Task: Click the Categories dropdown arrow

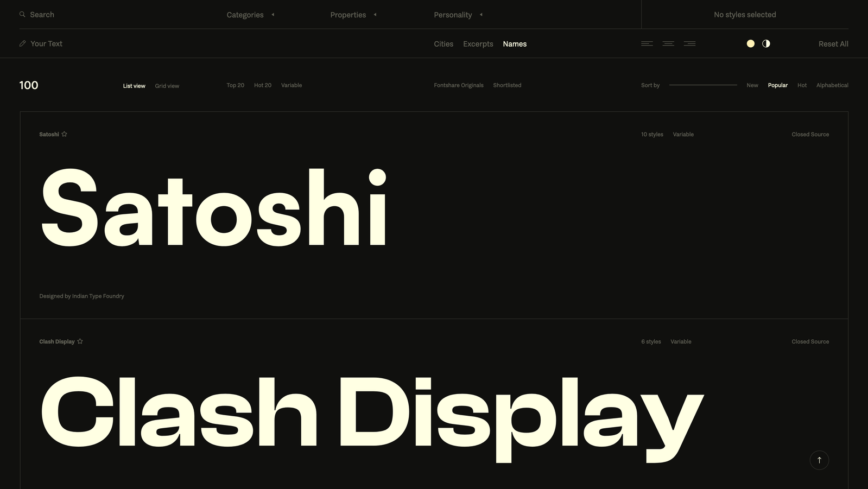Action: pyautogui.click(x=273, y=15)
